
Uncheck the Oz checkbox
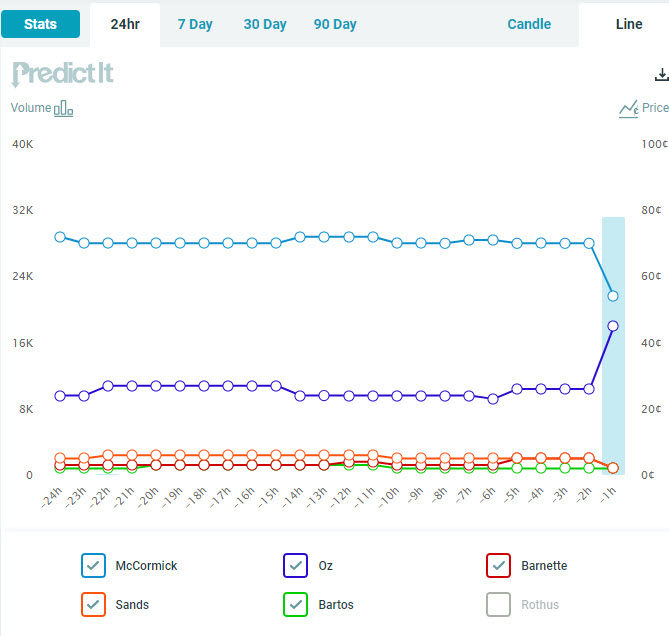tap(295, 566)
